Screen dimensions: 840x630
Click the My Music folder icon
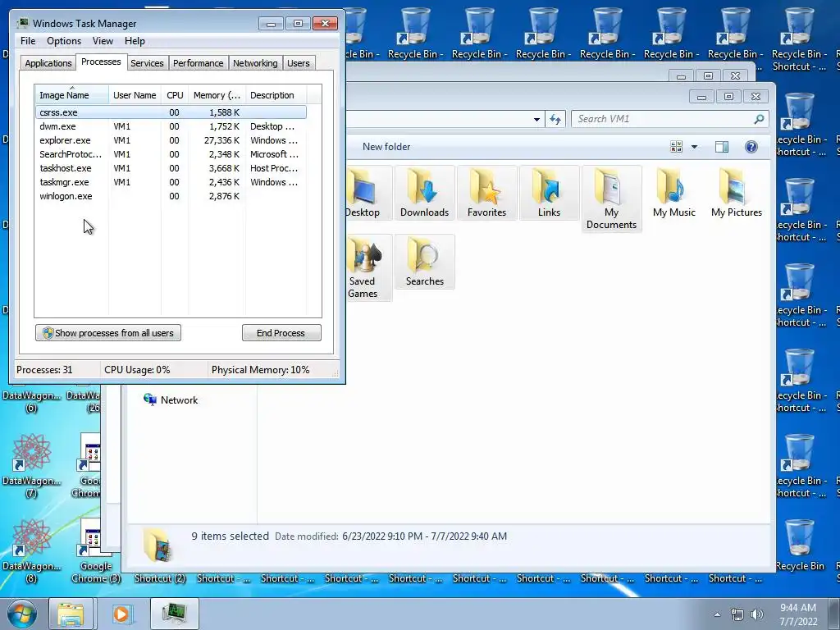674,193
